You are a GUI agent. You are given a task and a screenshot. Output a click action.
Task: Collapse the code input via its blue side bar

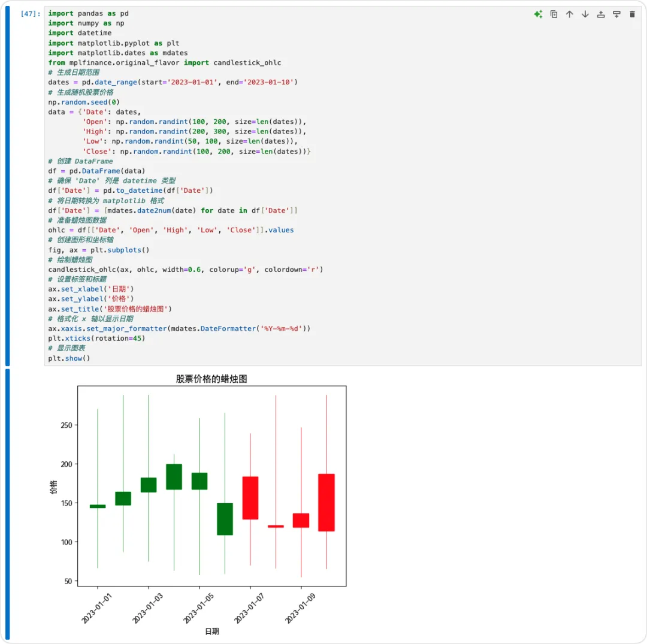pos(7,186)
